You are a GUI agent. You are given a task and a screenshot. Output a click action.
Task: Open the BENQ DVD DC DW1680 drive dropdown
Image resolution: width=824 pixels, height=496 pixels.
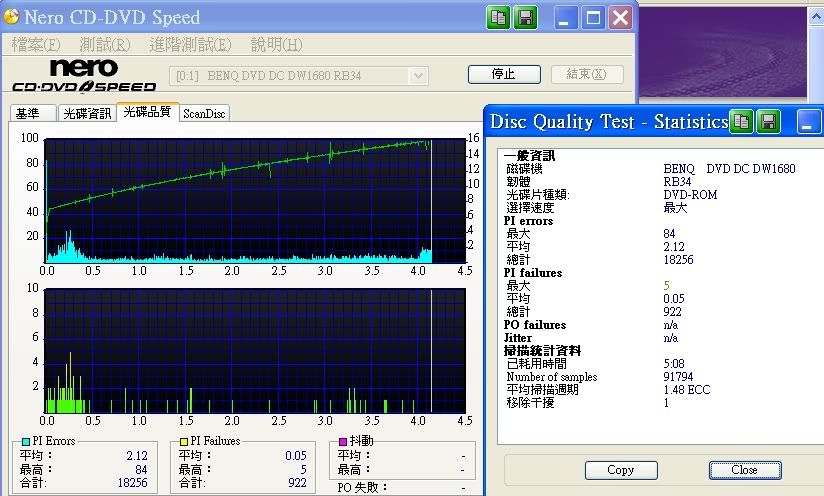click(x=418, y=76)
